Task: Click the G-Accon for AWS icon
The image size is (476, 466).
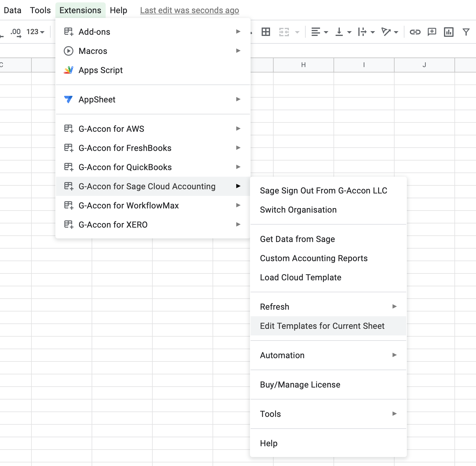Action: point(69,129)
